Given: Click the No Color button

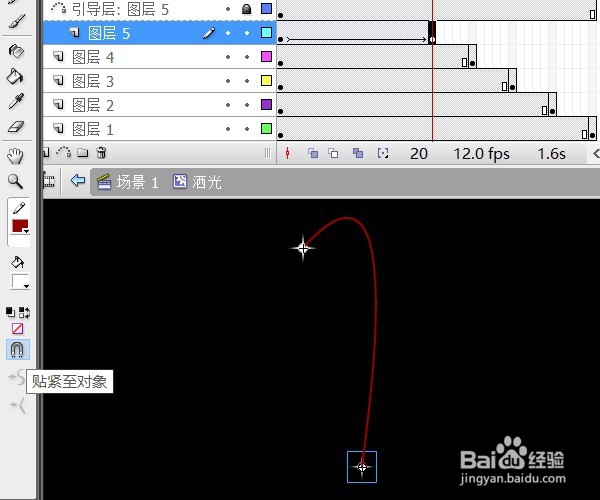Looking at the screenshot, I should point(18,329).
